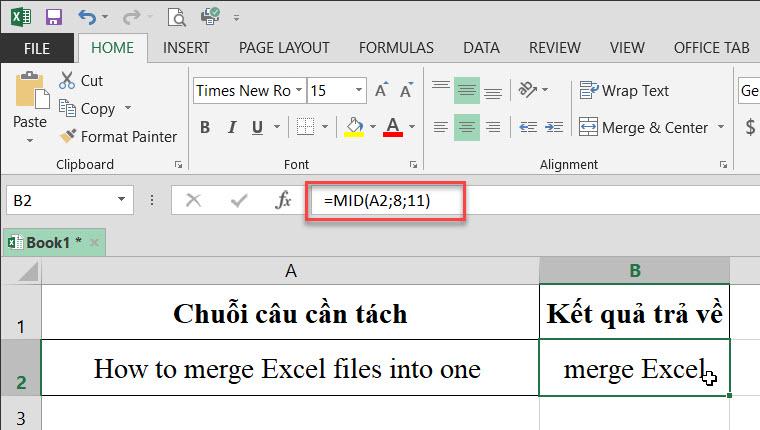Switch to the DATA tab
Image resolution: width=760 pixels, height=430 pixels.
click(x=481, y=48)
